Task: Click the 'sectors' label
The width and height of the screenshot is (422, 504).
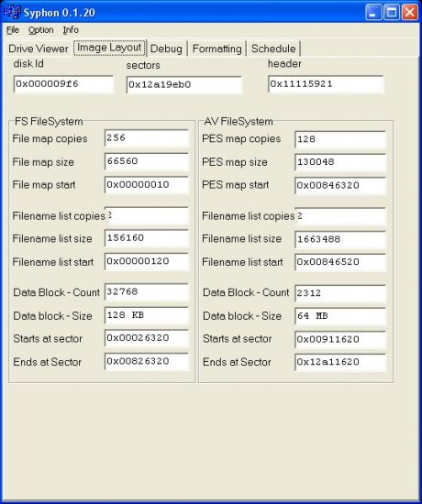Action: point(143,65)
